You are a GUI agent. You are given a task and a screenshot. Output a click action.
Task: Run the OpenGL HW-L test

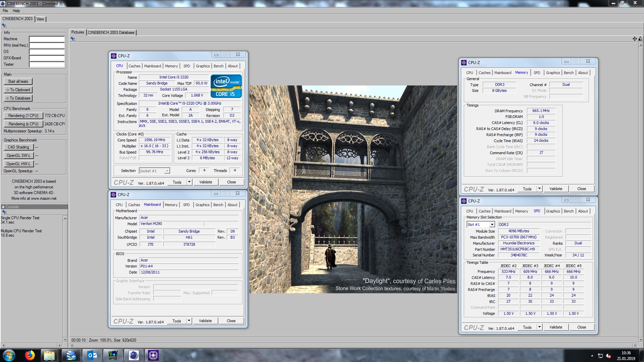click(x=18, y=164)
